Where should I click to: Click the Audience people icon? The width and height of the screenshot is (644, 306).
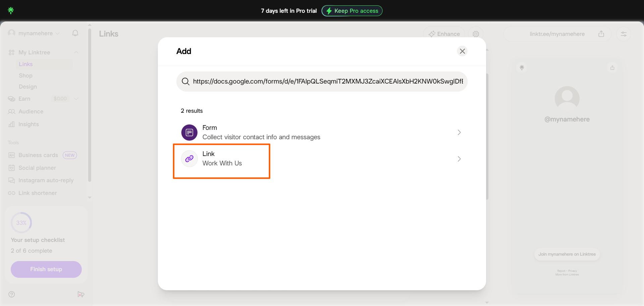(x=11, y=111)
